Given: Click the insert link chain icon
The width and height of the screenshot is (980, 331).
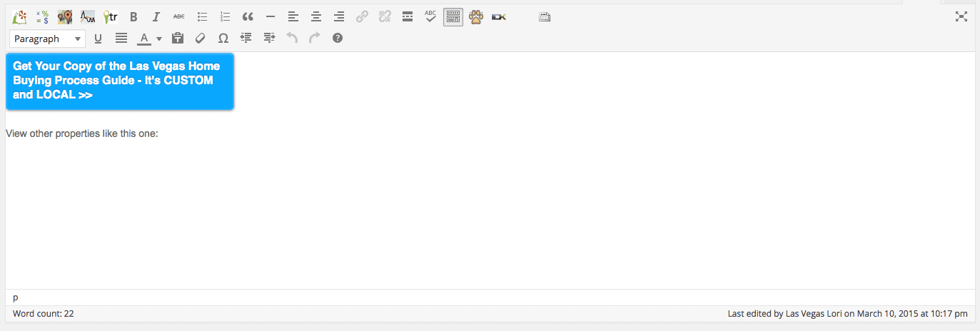Looking at the screenshot, I should [x=362, y=16].
